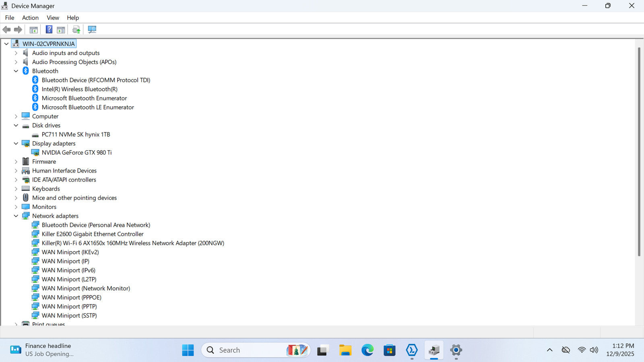The height and width of the screenshot is (362, 644).
Task: Select the Killer(R) Wi-Fi 6 AX1650x adapter
Action: [133, 243]
